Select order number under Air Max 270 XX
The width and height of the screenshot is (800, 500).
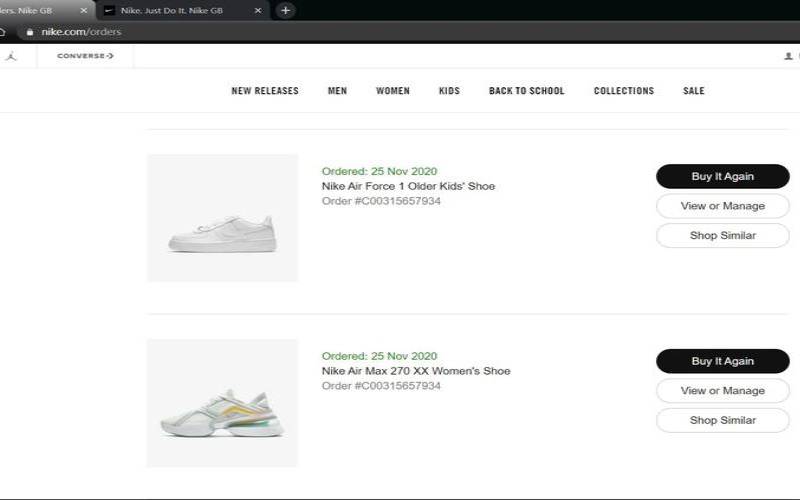point(381,386)
